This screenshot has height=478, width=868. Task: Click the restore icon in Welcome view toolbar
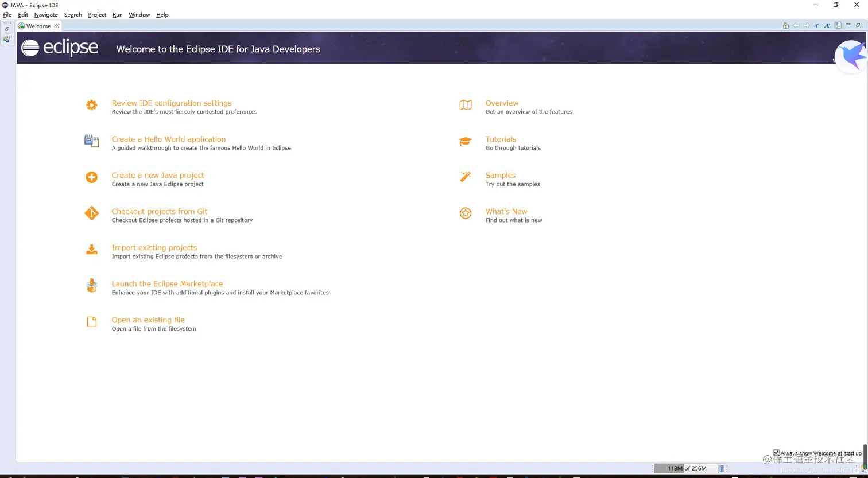coord(859,25)
